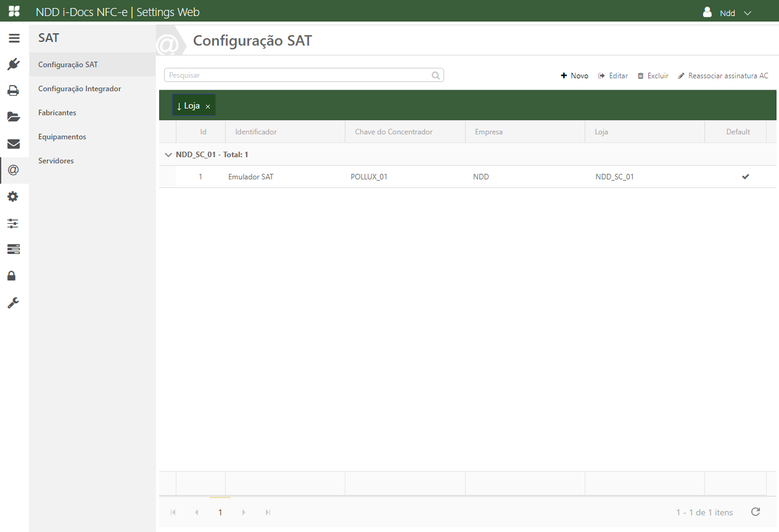
Task: Refresh the grid with reload icon
Action: [x=756, y=512]
